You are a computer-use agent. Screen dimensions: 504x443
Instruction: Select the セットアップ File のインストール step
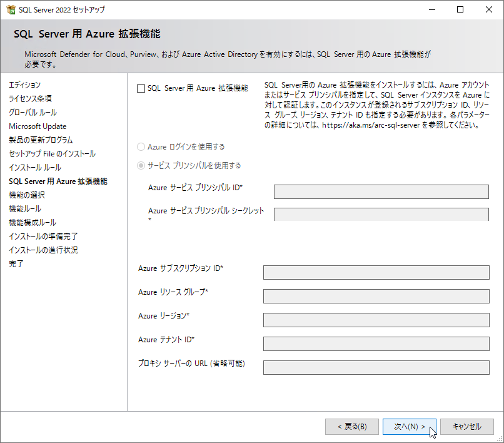[x=52, y=154]
